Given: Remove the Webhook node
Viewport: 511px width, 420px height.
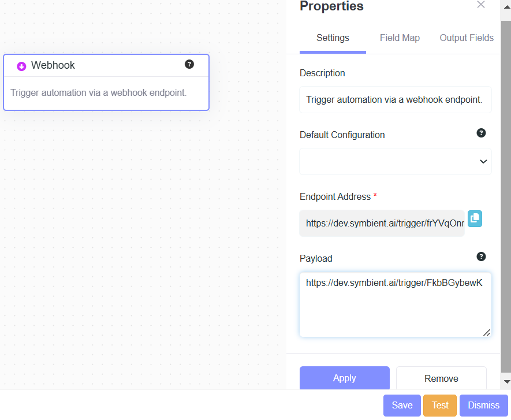Looking at the screenshot, I should pyautogui.click(x=441, y=378).
